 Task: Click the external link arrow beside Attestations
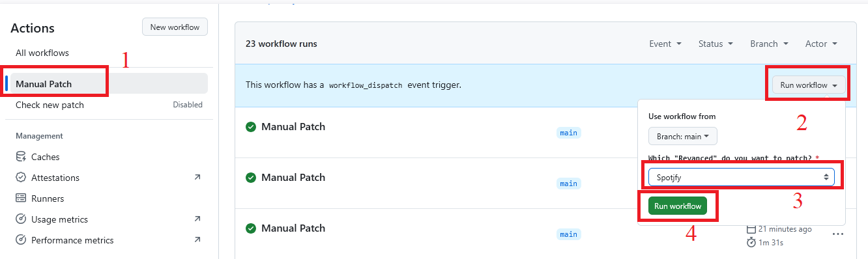pyautogui.click(x=197, y=178)
